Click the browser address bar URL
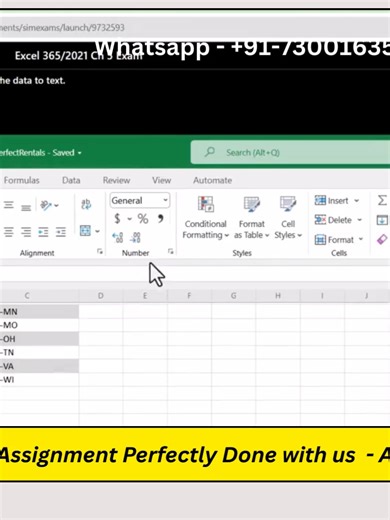This screenshot has width=390, height=520. pyautogui.click(x=62, y=27)
